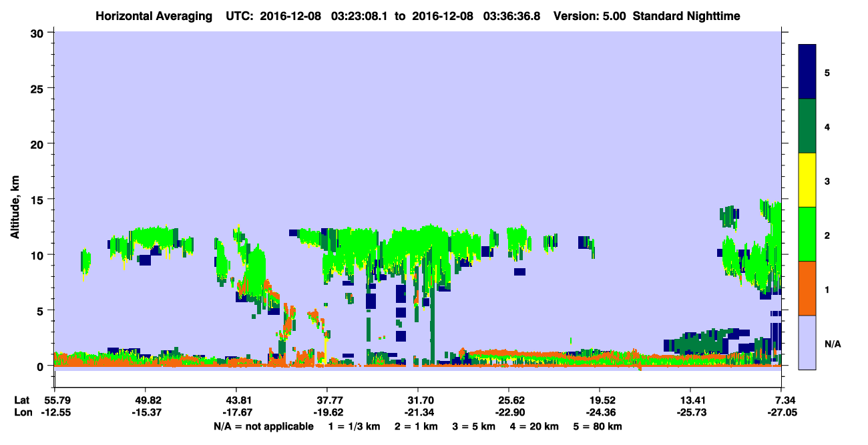Click 'Version: 5.00' in the title
This screenshot has width=868, height=445.
click(590, 15)
